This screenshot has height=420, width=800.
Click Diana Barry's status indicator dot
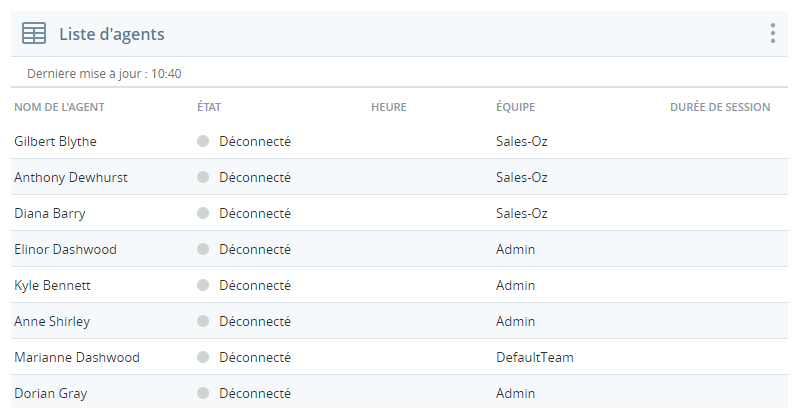(x=203, y=213)
